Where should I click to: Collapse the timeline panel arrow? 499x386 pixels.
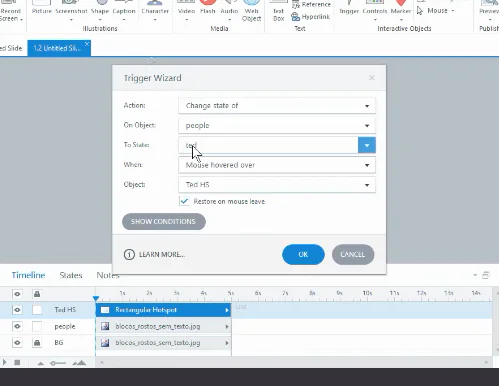(475, 275)
